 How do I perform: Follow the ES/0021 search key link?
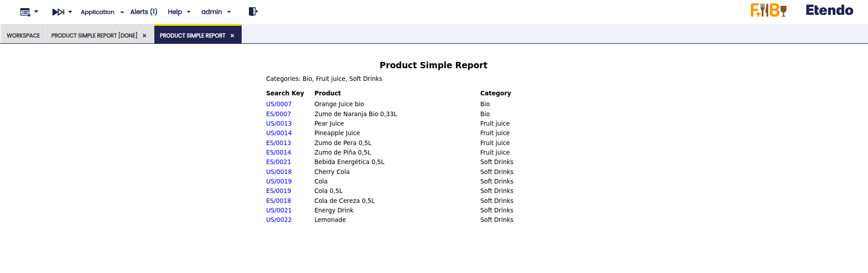[x=278, y=162]
